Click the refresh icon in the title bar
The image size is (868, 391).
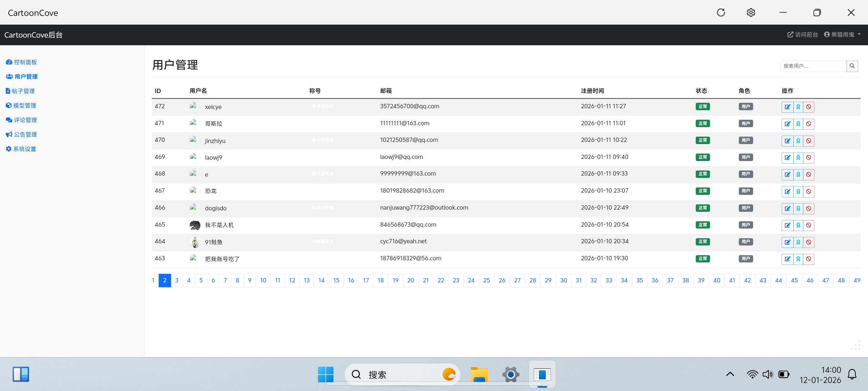point(721,13)
